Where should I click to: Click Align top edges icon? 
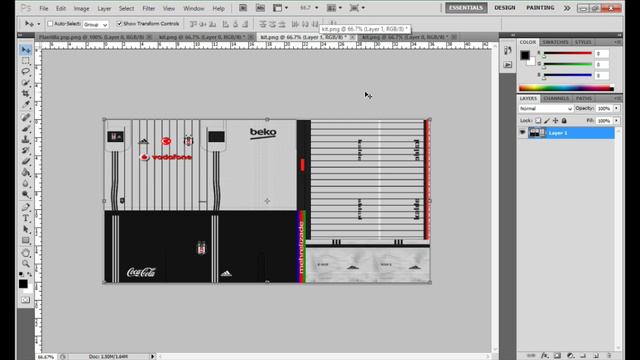point(193,24)
